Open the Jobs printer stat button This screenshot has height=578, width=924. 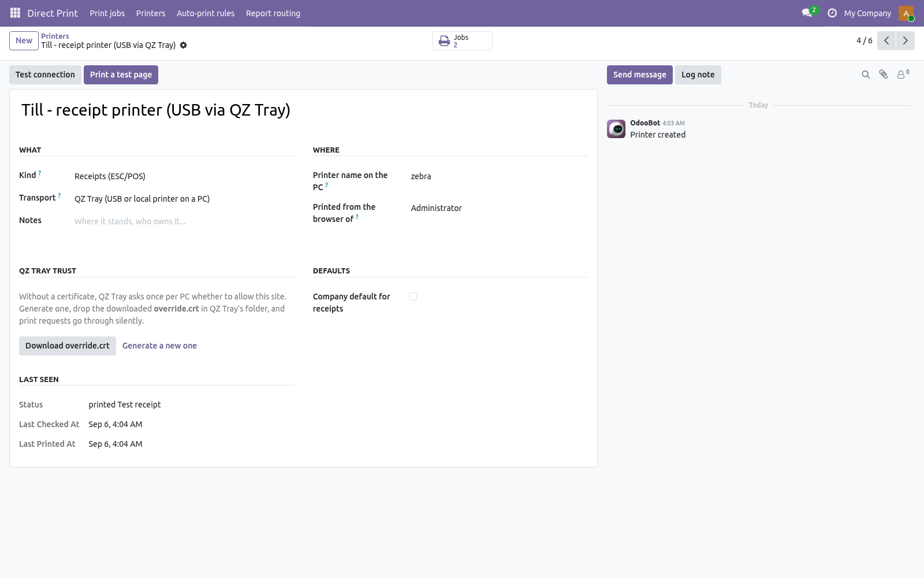tap(462, 40)
